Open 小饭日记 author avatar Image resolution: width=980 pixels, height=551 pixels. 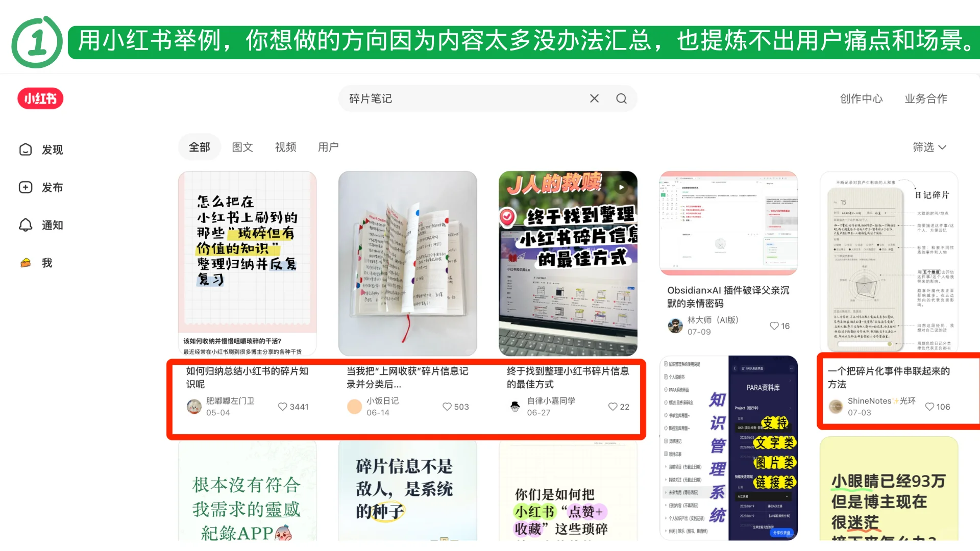pyautogui.click(x=354, y=407)
